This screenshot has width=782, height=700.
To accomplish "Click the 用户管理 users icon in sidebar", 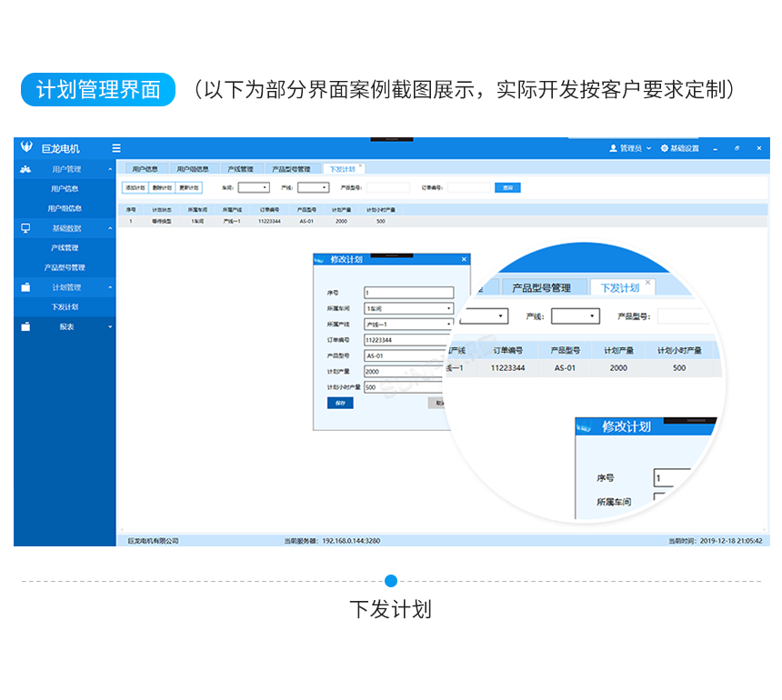I will [x=27, y=168].
